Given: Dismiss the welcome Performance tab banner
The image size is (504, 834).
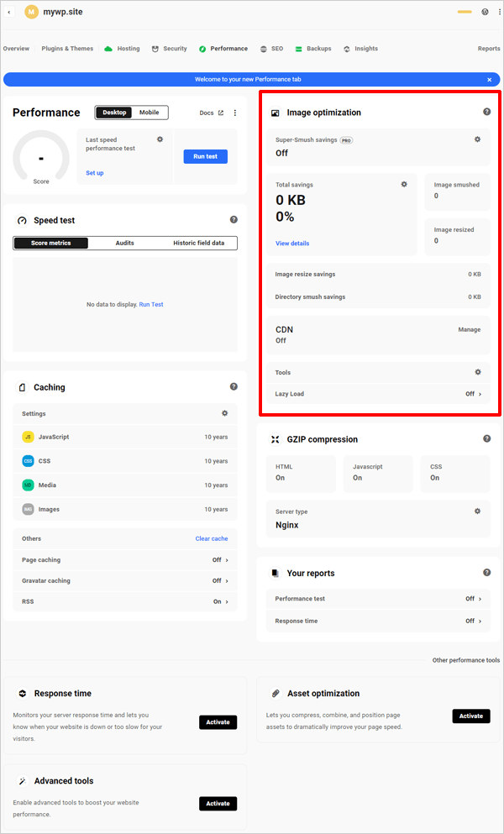Looking at the screenshot, I should tap(490, 77).
